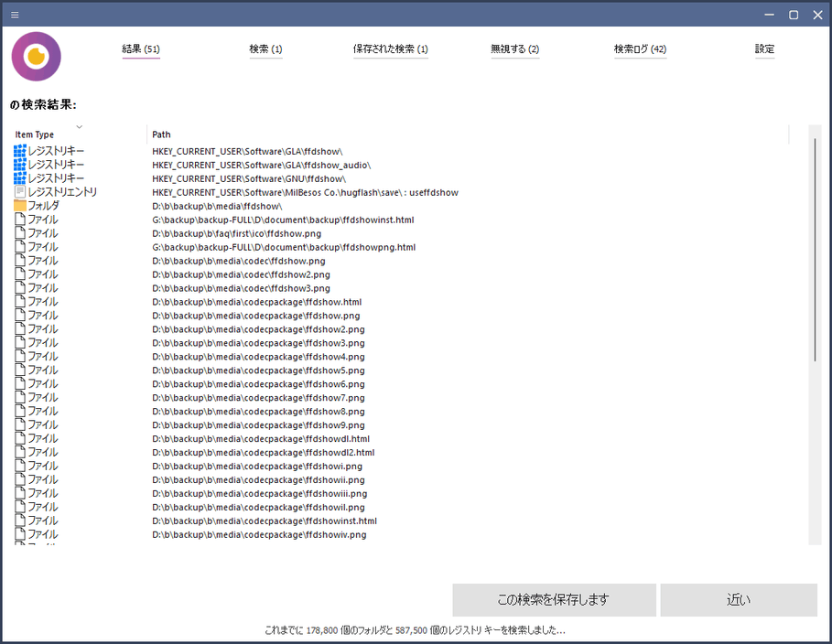Open the hamburger menu icon
This screenshot has width=832, height=644.
tap(15, 15)
